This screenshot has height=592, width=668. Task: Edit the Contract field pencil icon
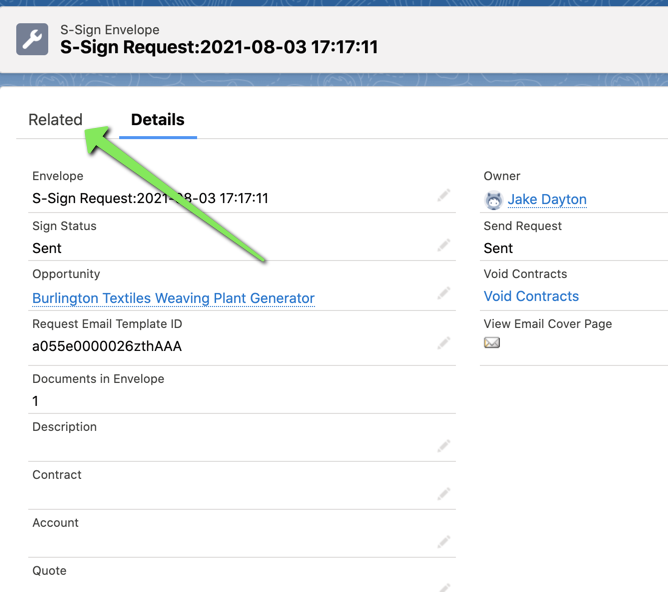pos(443,494)
